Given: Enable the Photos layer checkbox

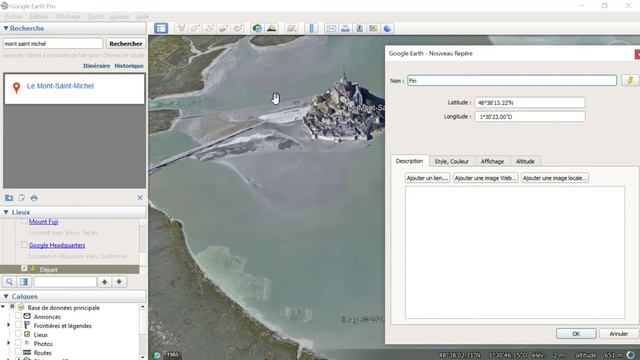Looking at the screenshot, I should point(18,343).
